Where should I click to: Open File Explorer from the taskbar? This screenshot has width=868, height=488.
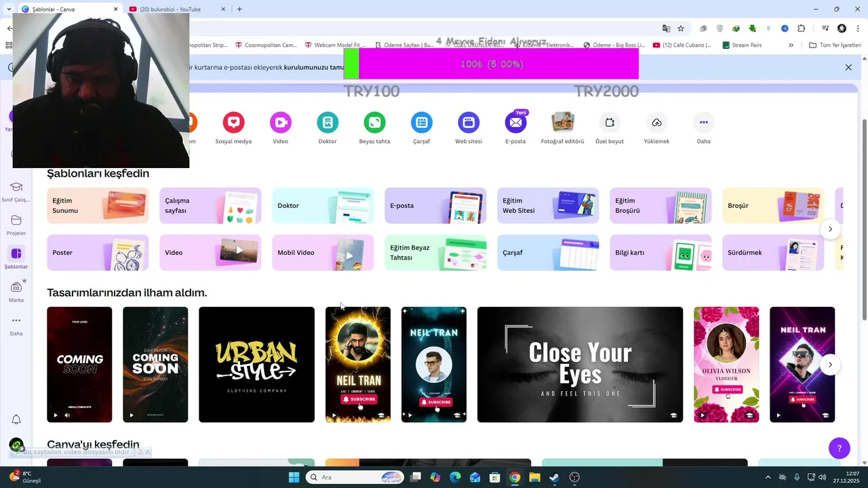click(x=534, y=477)
